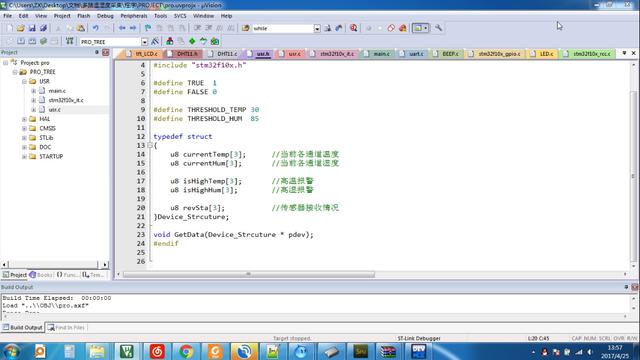Open the Windows Start menu

pos(11,351)
